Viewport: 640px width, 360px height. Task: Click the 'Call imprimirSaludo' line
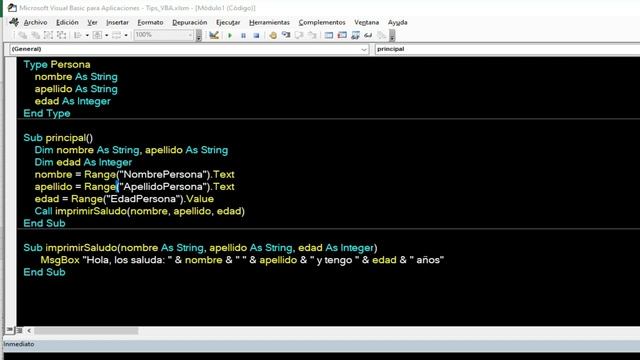[x=140, y=211]
